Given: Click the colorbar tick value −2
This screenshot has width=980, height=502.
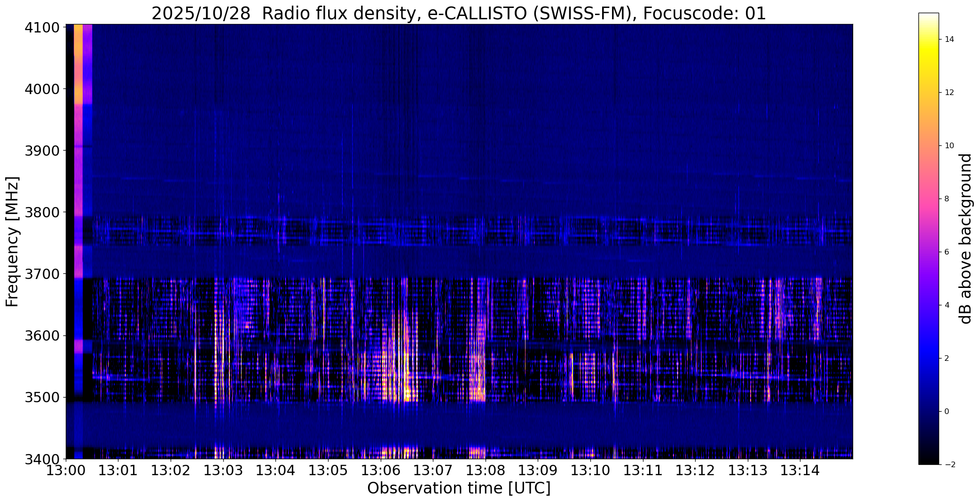Looking at the screenshot, I should click(x=949, y=465).
